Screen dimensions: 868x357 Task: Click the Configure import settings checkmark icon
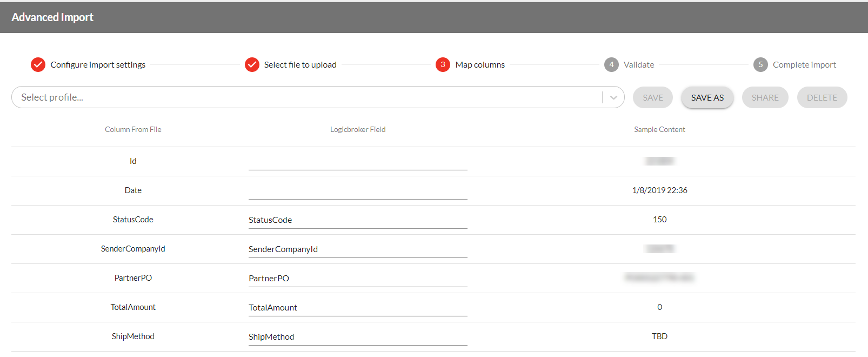click(x=38, y=65)
